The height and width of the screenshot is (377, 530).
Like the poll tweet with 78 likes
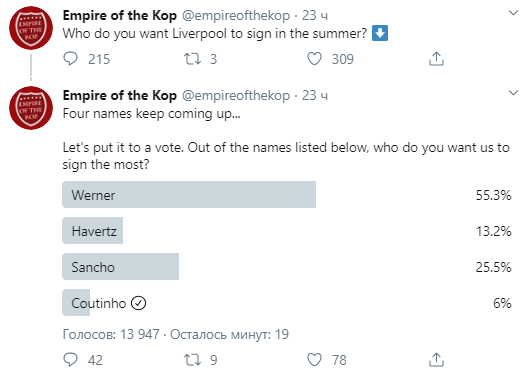314,360
